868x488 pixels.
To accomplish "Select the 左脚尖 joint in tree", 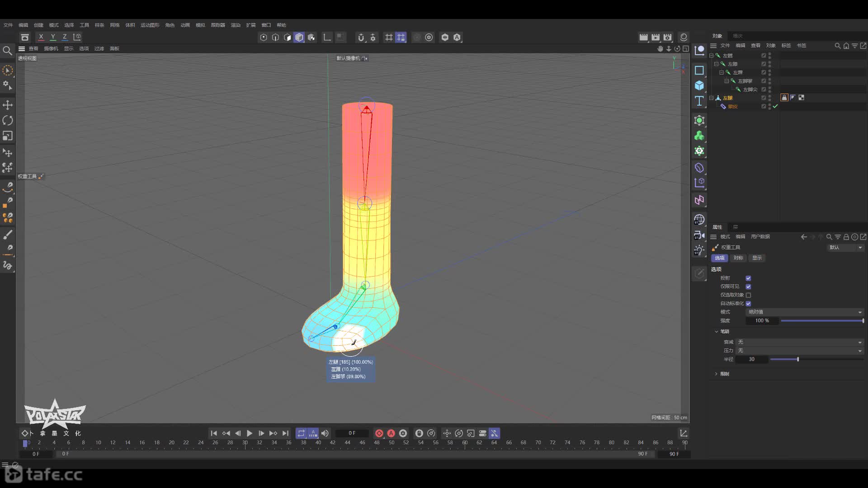I will click(x=750, y=89).
